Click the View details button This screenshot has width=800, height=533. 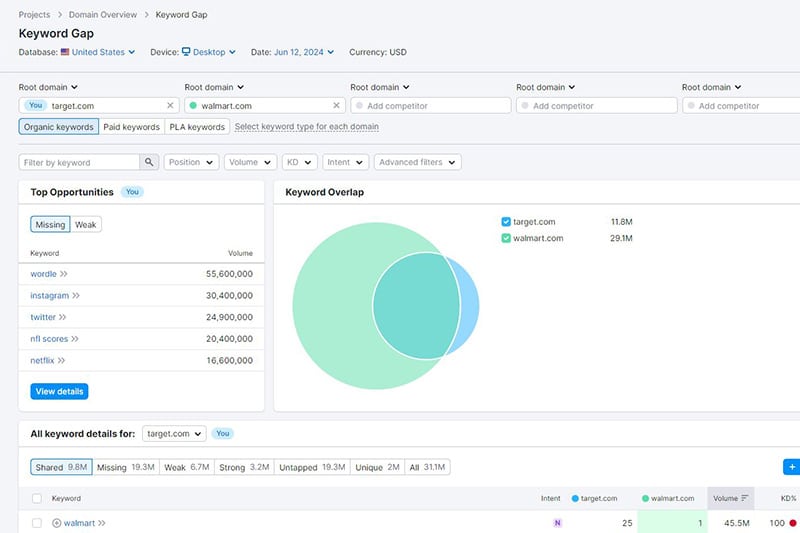pos(59,391)
